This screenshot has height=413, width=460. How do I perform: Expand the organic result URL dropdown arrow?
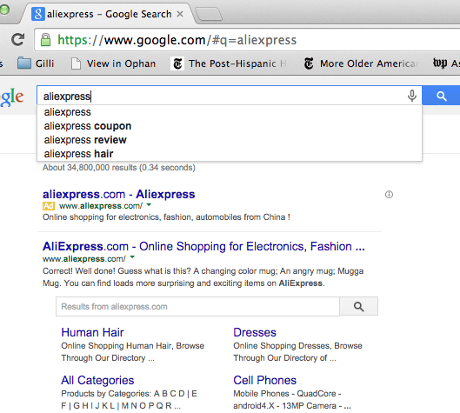pyautogui.click(x=132, y=257)
